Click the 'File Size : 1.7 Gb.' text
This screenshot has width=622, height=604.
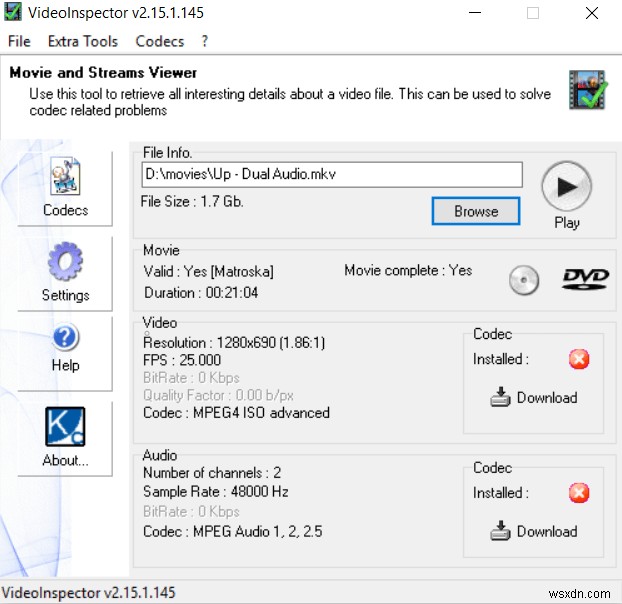tap(192, 201)
